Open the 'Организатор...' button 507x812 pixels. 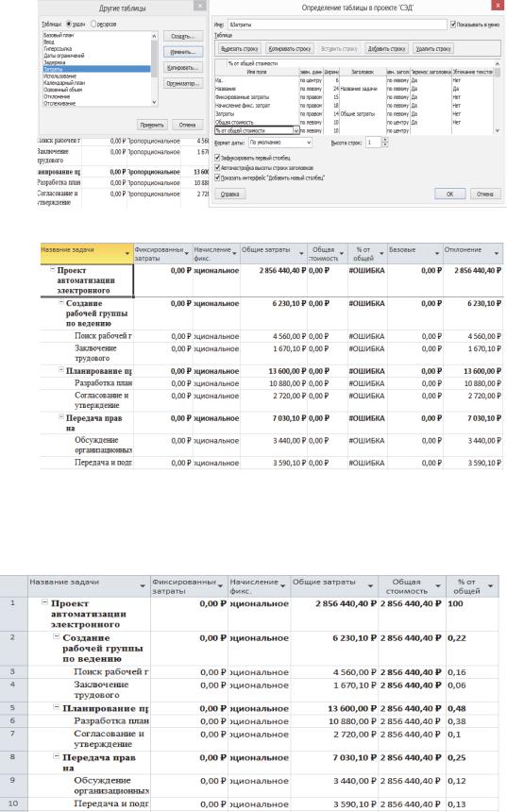[x=183, y=83]
